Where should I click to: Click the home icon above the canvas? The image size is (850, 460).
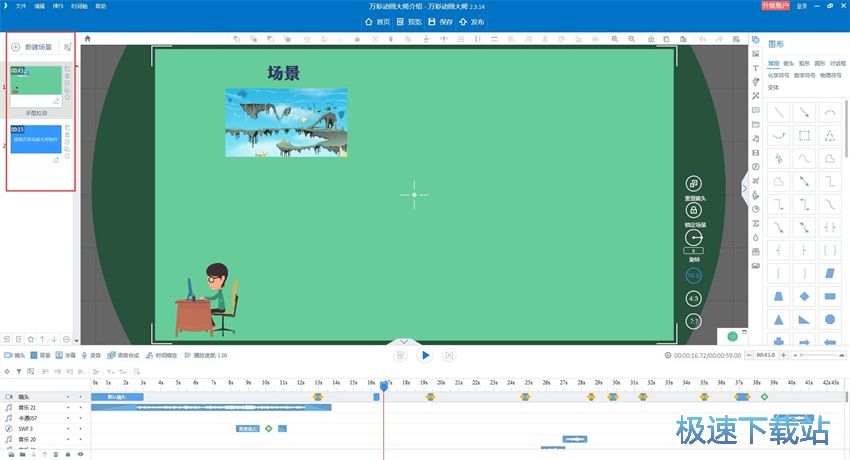coord(87,38)
